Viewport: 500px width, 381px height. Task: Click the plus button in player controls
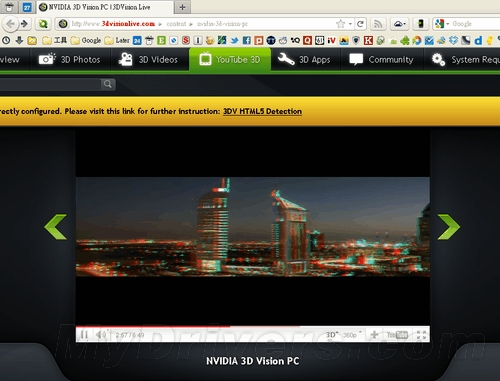(x=374, y=335)
